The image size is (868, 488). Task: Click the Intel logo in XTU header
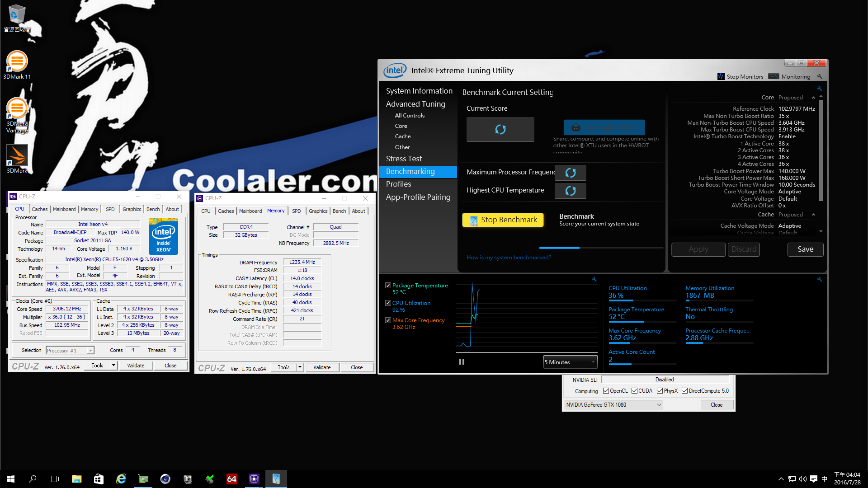[x=395, y=70]
